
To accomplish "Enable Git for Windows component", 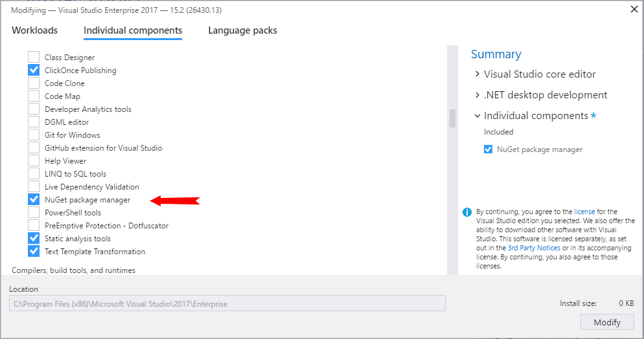I will click(34, 135).
